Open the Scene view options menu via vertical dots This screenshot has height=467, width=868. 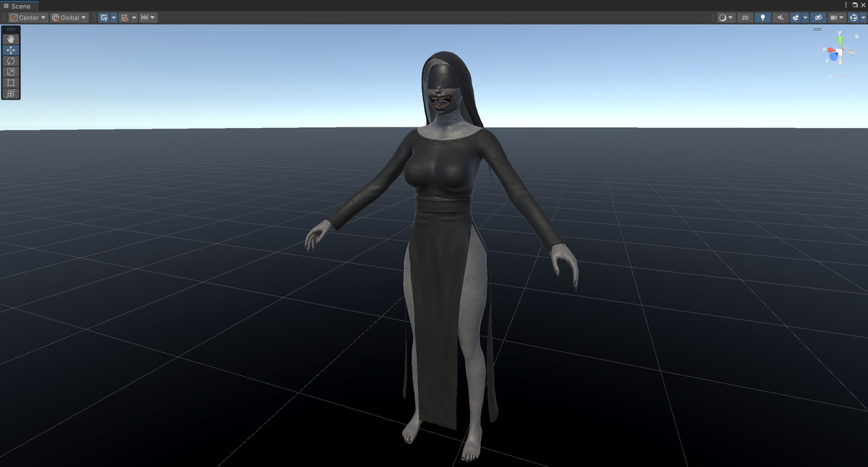click(845, 5)
